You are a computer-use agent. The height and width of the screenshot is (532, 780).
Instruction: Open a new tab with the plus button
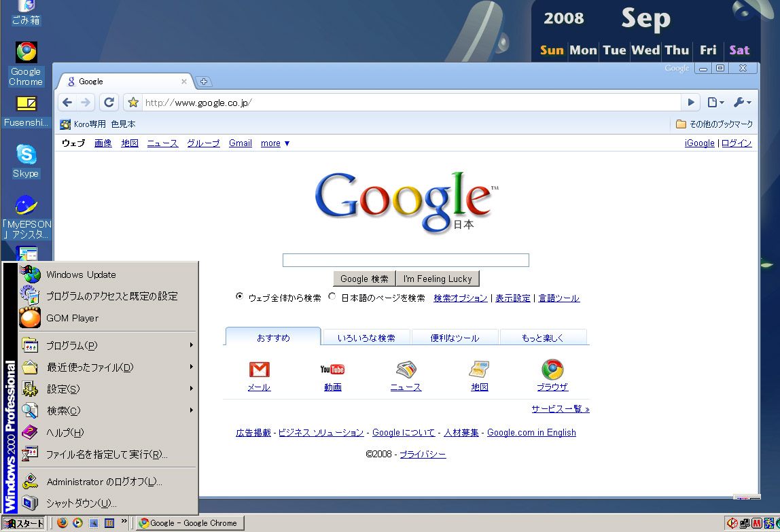point(203,82)
